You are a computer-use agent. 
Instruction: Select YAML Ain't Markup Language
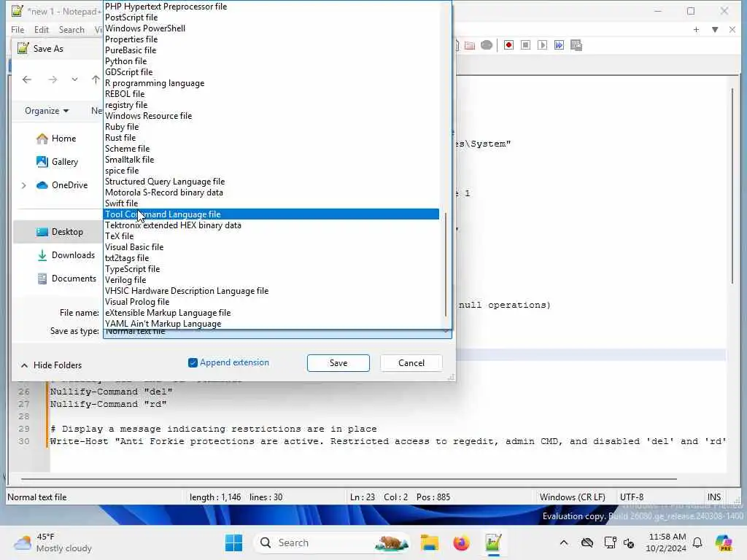click(271, 324)
